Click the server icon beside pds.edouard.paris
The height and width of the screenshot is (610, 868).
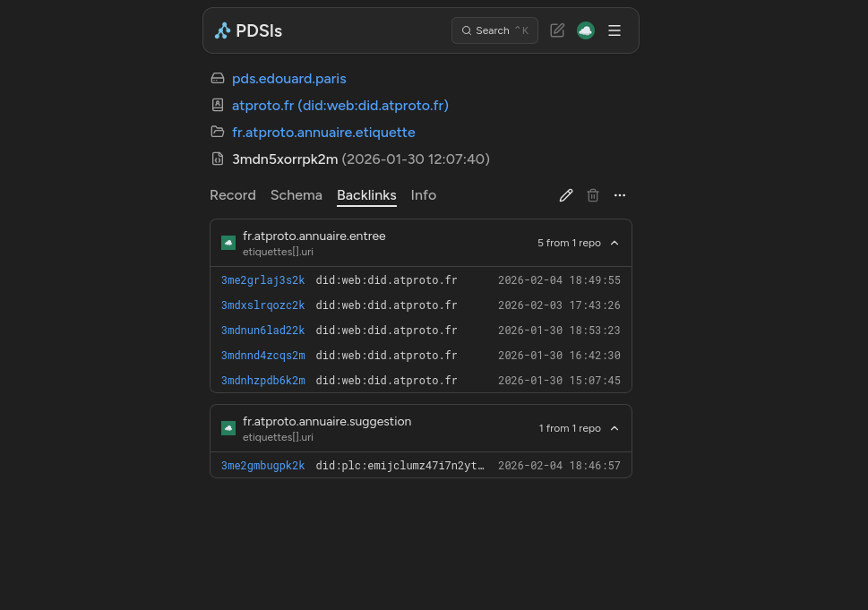(x=218, y=78)
